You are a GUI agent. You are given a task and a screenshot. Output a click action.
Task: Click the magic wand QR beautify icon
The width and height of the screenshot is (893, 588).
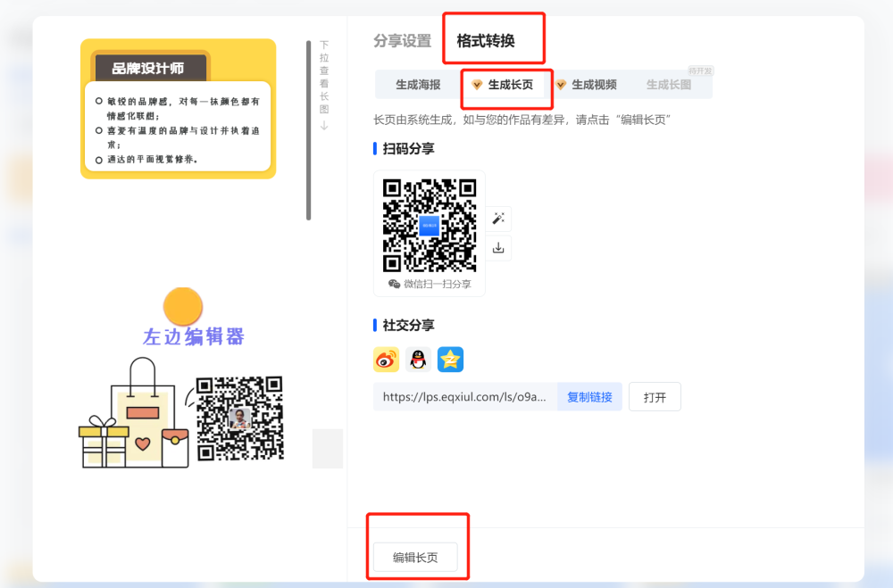[498, 219]
